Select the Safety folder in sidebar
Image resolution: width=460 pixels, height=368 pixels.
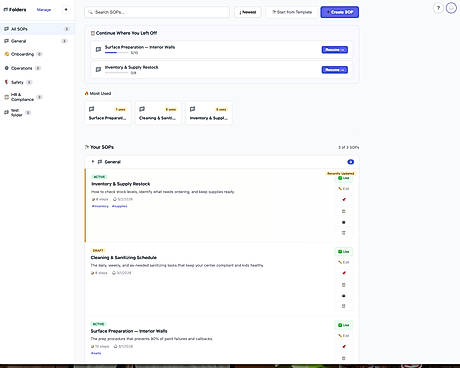click(x=18, y=82)
